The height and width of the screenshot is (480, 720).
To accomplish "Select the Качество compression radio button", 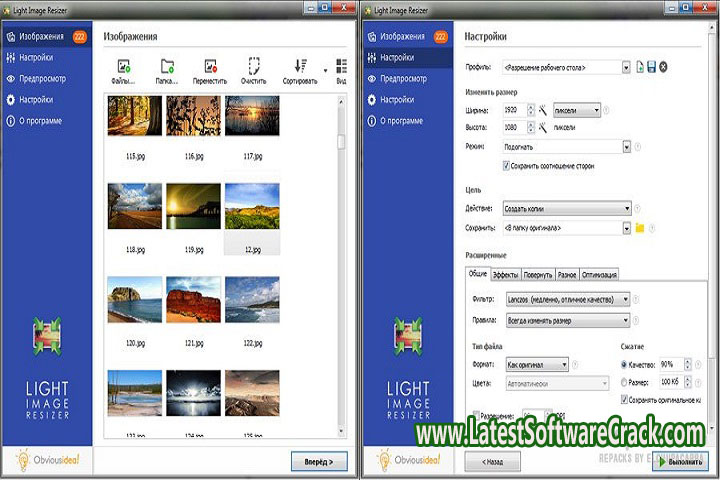I will [x=625, y=364].
